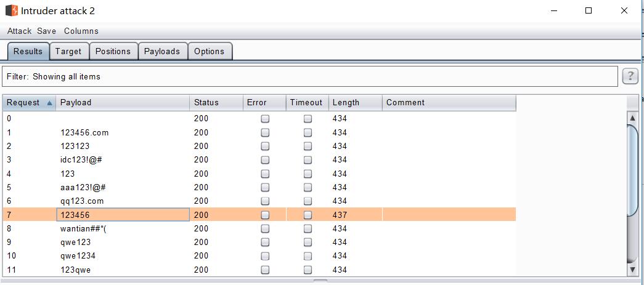The height and width of the screenshot is (285, 644).
Task: Open the Columns menu
Action: pyautogui.click(x=81, y=31)
